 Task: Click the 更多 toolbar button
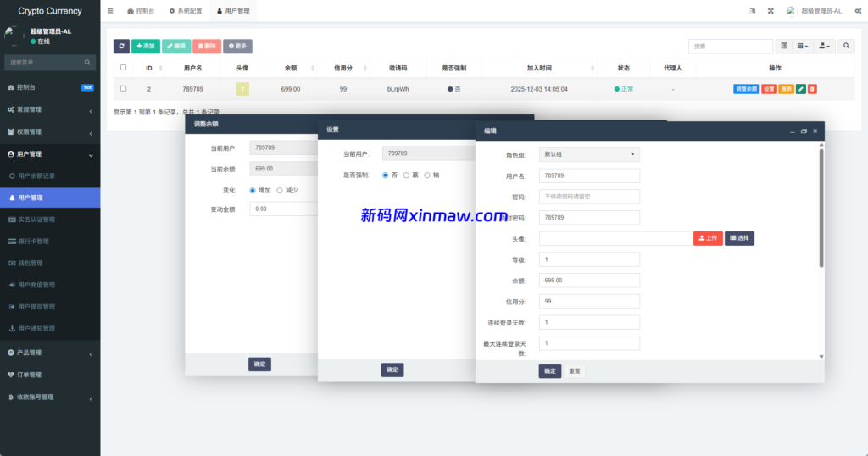tap(237, 46)
